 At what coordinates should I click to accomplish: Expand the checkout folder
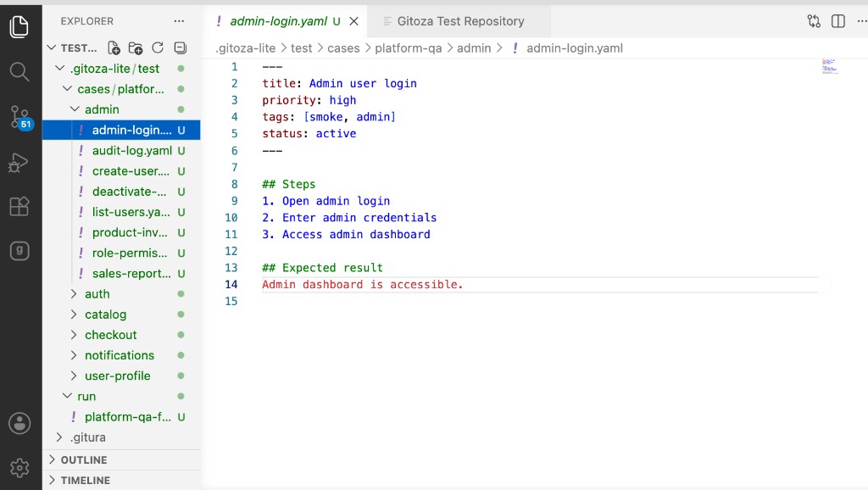click(75, 335)
